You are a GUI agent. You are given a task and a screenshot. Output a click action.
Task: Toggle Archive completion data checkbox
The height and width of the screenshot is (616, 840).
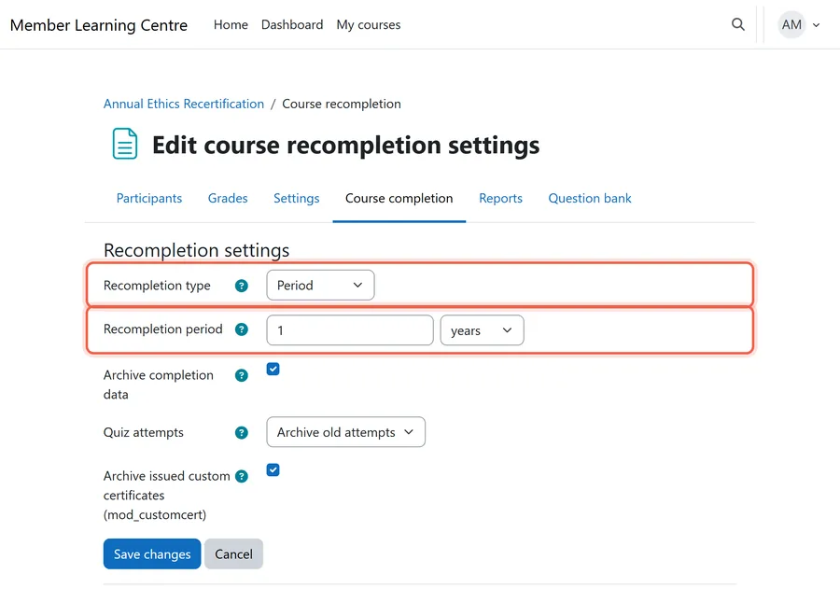pyautogui.click(x=273, y=369)
